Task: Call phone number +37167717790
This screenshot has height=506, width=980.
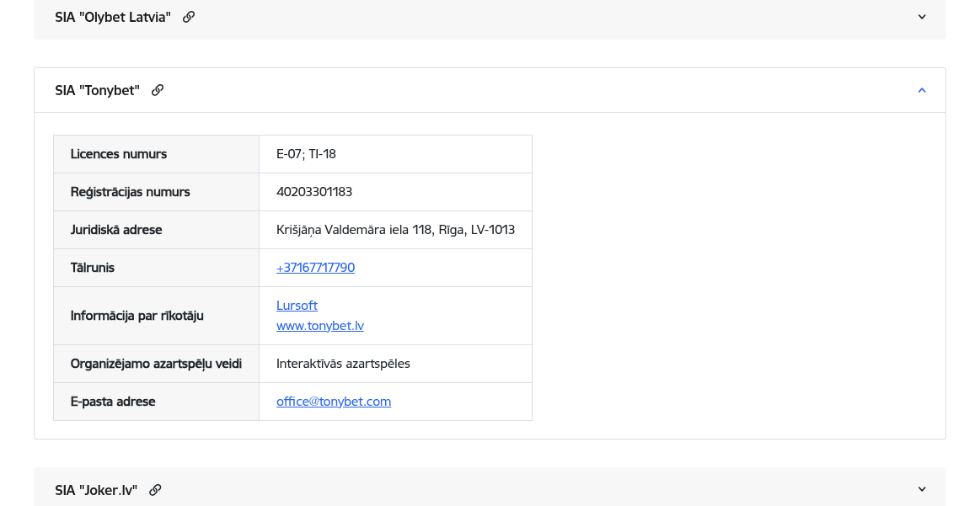Action: 315,268
